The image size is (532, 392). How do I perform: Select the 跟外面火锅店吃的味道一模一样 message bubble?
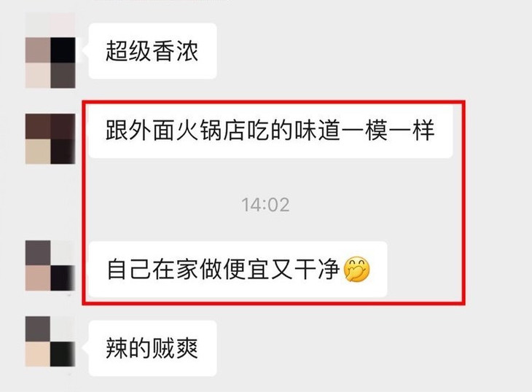click(x=270, y=131)
